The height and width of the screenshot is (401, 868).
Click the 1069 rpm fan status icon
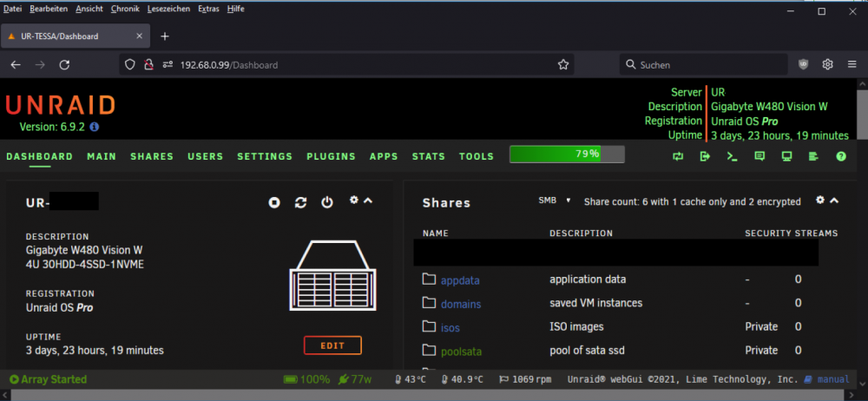(x=503, y=380)
